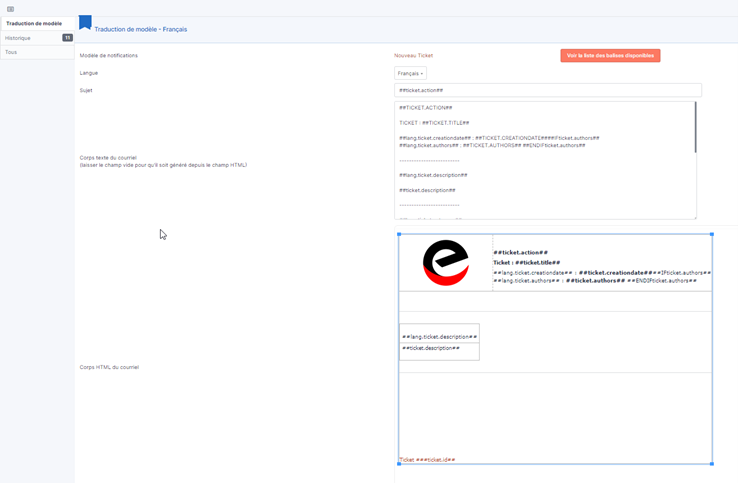Click the Sujet input field
Viewport: 738px width, 483px height.
pyautogui.click(x=547, y=90)
